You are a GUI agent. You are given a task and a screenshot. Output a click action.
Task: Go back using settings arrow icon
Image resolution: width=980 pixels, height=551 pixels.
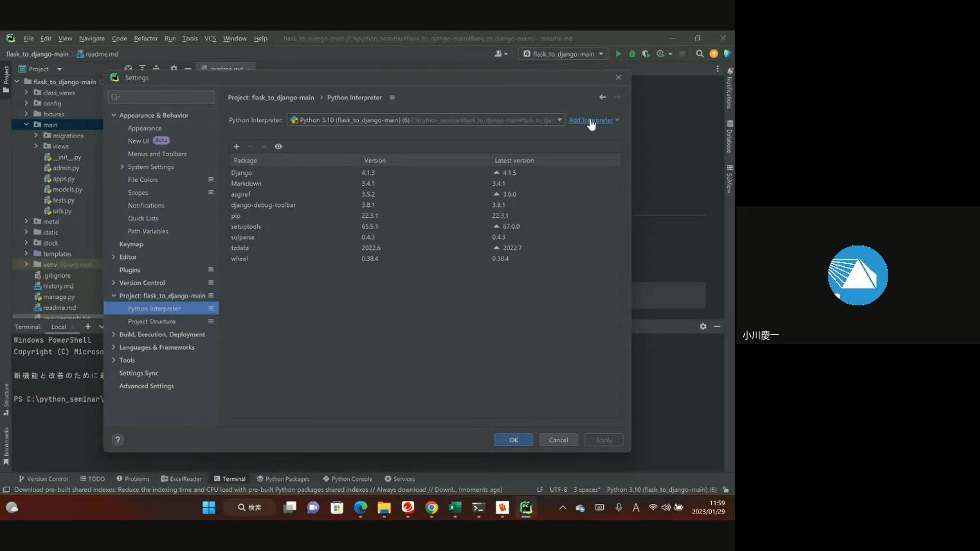tap(603, 97)
